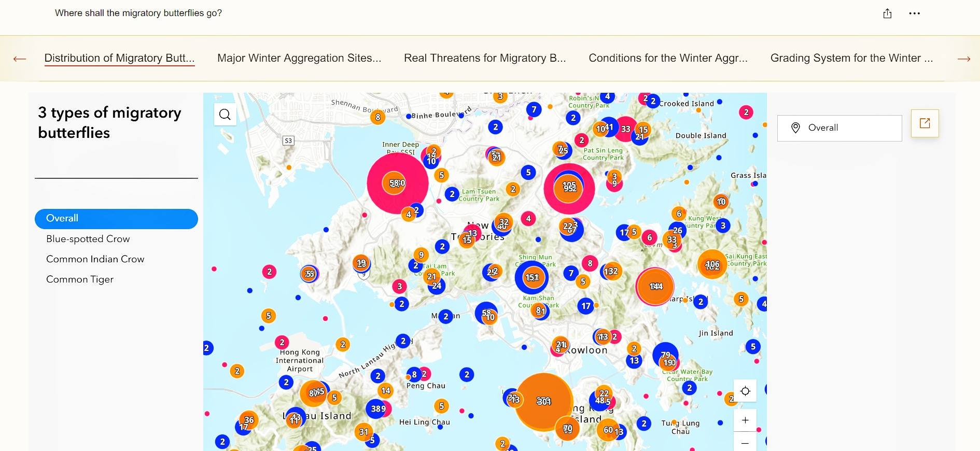Open Conditions for the Winter Aggr tab
This screenshot has width=980, height=451.
667,58
